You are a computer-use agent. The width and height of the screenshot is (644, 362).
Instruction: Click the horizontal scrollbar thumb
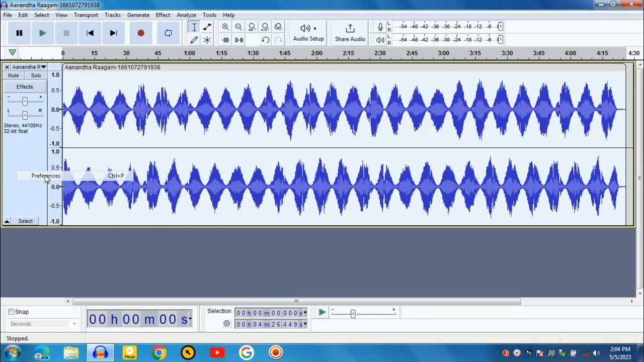[x=296, y=301]
